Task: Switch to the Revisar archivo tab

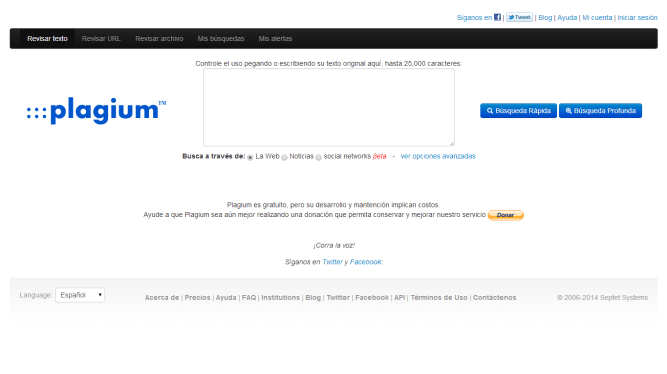Action: [x=159, y=39]
